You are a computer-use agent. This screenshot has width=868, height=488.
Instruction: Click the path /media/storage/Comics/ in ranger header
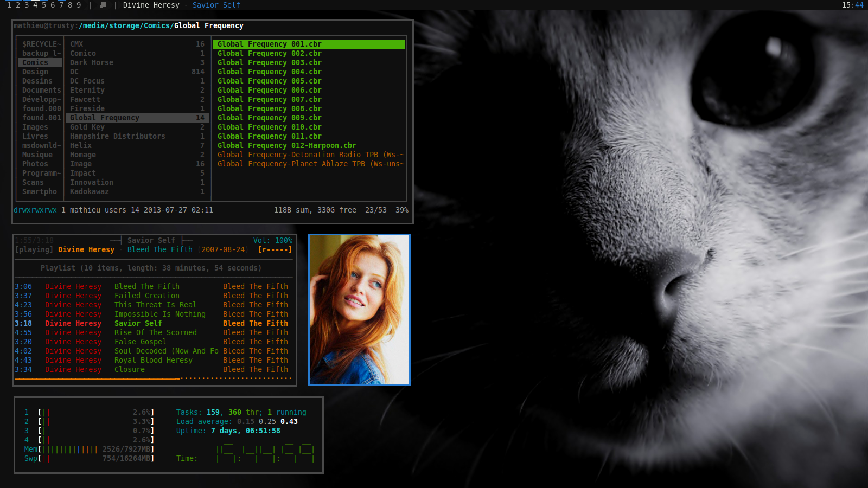(x=126, y=25)
